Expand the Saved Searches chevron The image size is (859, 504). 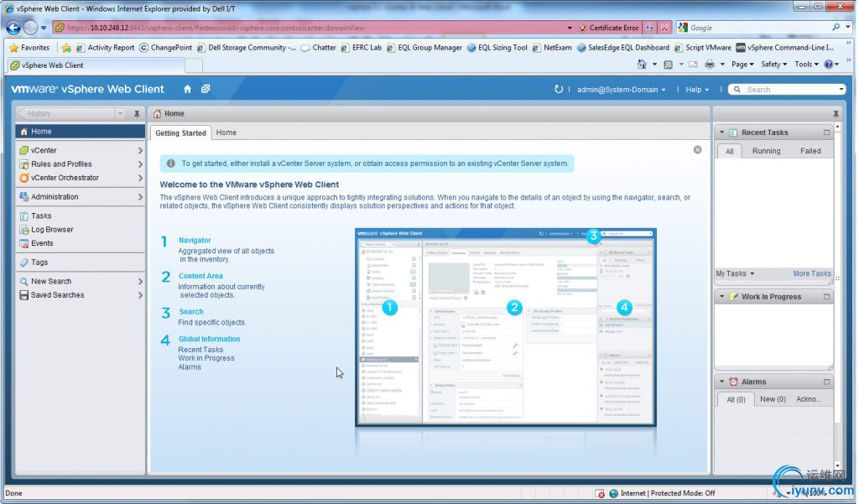[140, 294]
